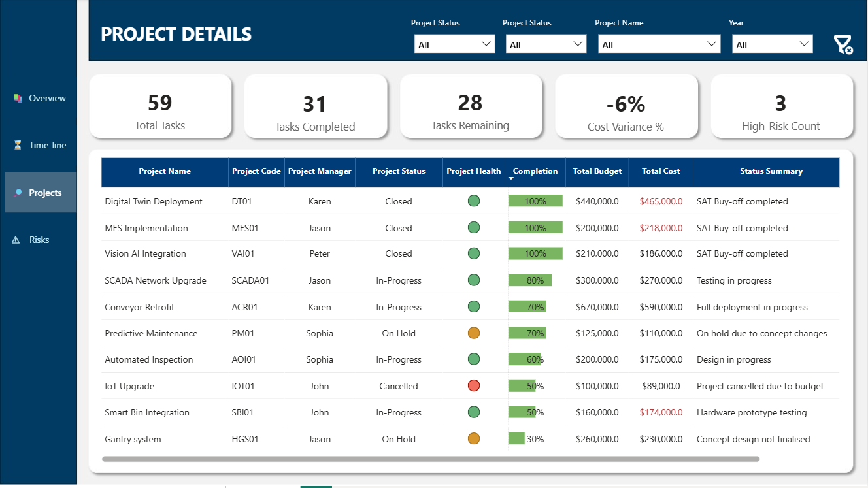Screen dimensions: 868x488
Task: Click the clear filters funnel icon
Action: point(843,45)
